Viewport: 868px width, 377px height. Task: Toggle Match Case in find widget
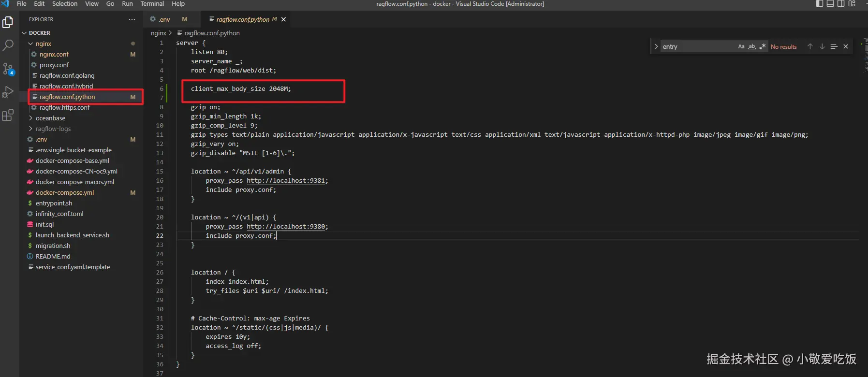coord(741,46)
